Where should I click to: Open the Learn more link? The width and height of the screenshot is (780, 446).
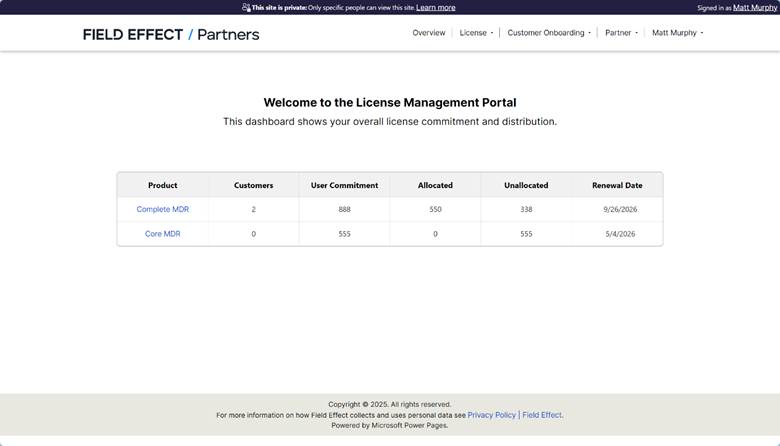436,7
